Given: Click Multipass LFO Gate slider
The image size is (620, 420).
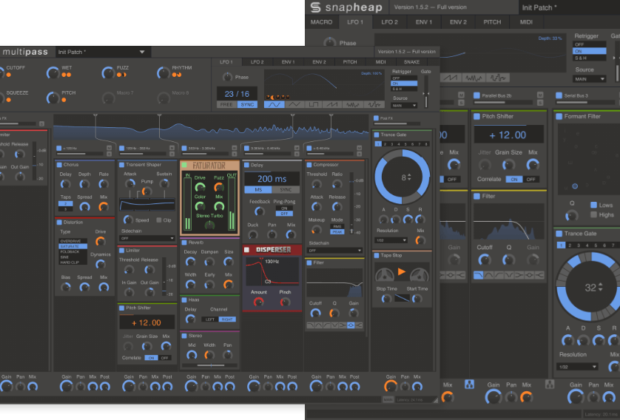Looking at the screenshot, I should (426, 92).
